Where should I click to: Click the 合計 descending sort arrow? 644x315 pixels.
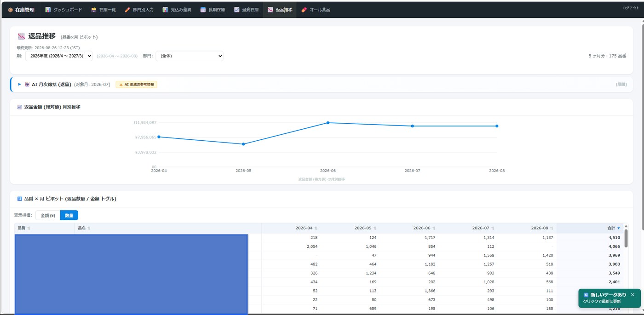coord(619,228)
